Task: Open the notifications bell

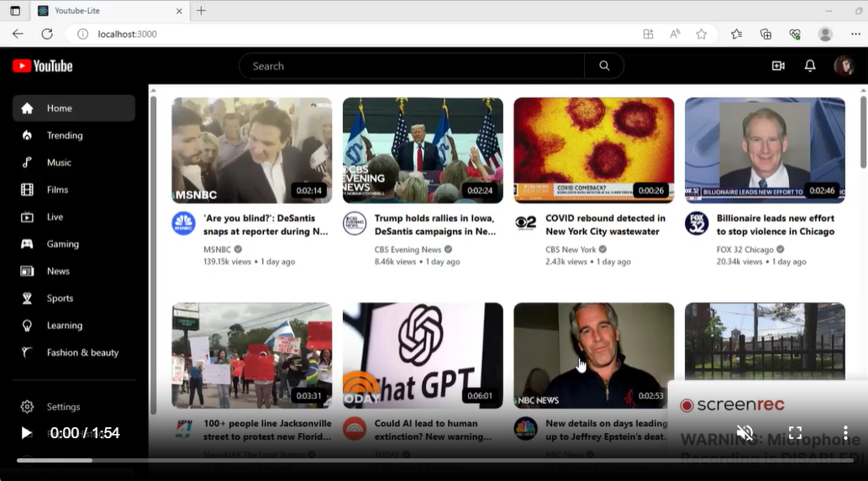Action: coord(810,66)
